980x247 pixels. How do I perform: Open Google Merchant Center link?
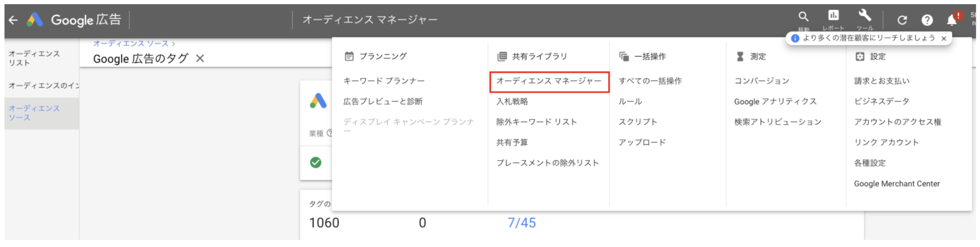tap(897, 184)
